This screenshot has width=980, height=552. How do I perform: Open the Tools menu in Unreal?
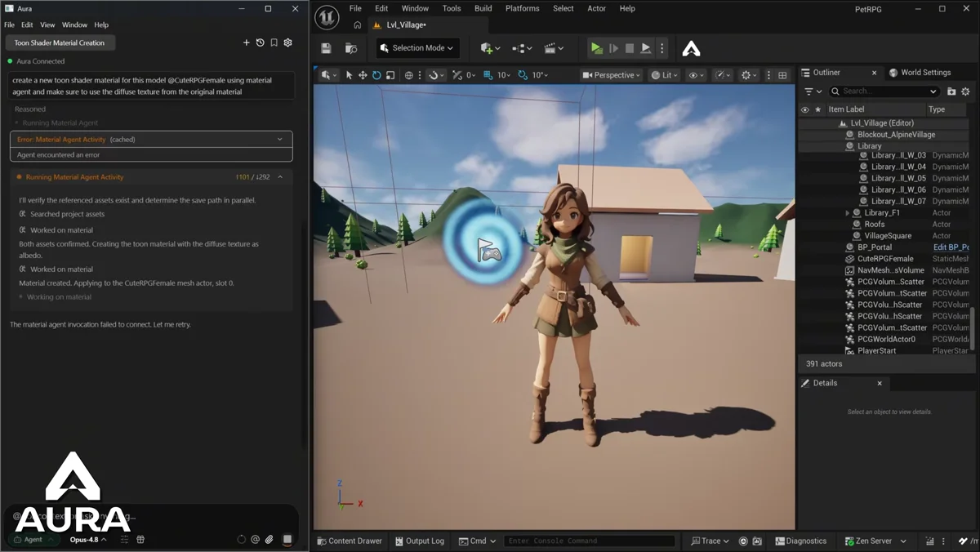(x=452, y=8)
